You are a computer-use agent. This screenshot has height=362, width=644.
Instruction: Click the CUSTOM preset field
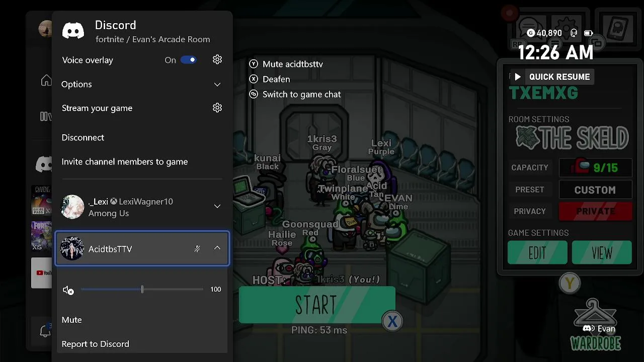pyautogui.click(x=596, y=190)
